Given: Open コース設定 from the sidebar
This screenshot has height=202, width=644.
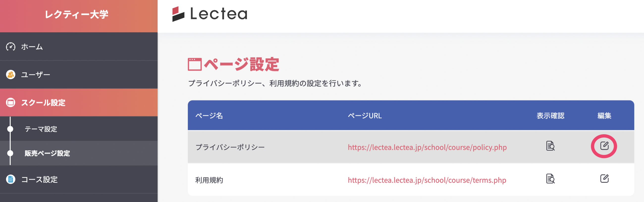Looking at the screenshot, I should coord(40,179).
